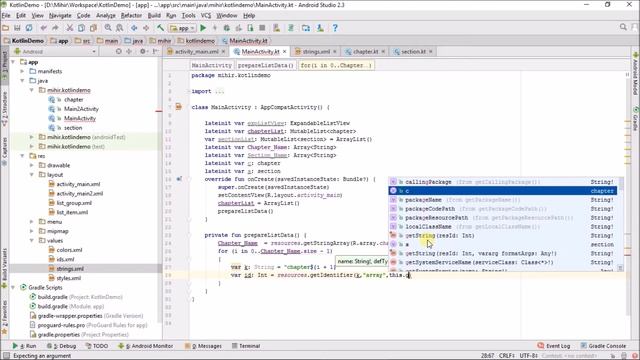Open the Refactor menu
Viewport: 640px width, 360px height.
pyautogui.click(x=131, y=16)
